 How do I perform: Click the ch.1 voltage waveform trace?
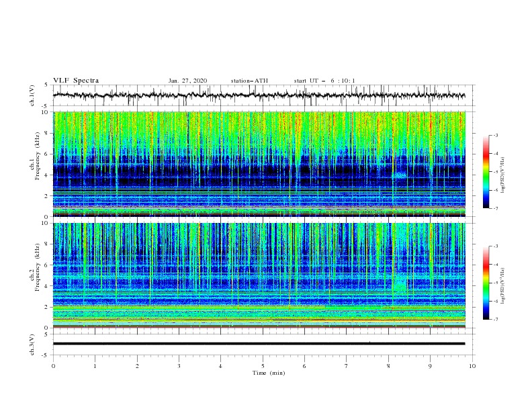259,95
